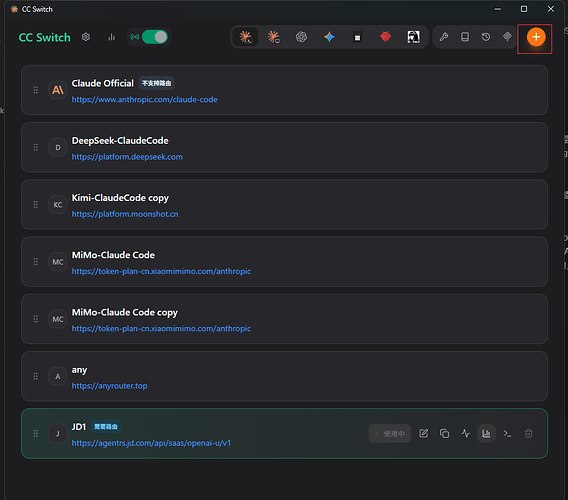Click drag handle of DeepSeek-ClaudeCode card
The width and height of the screenshot is (568, 500).
click(x=36, y=147)
